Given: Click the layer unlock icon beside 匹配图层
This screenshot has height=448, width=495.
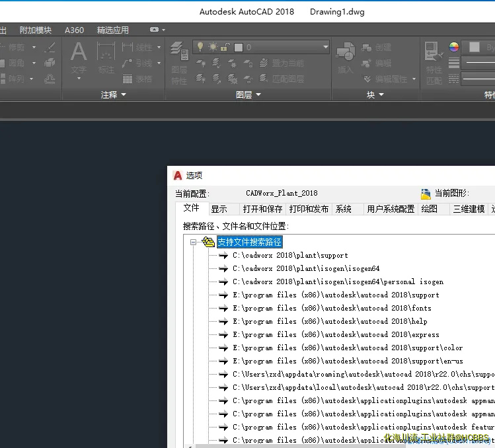Looking at the screenshot, I should 248,79.
